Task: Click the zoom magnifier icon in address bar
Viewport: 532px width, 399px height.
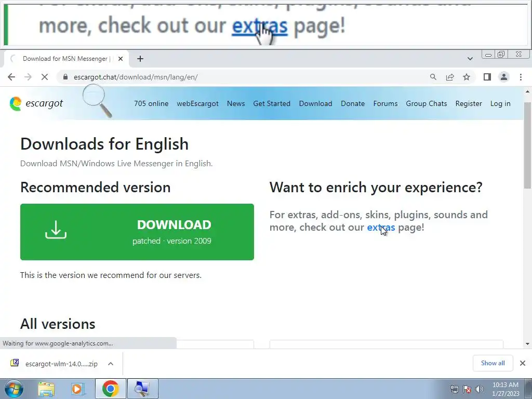Action: [x=433, y=77]
